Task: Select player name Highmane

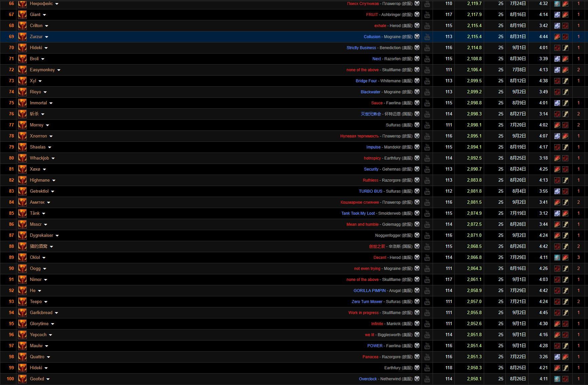Action: point(40,180)
